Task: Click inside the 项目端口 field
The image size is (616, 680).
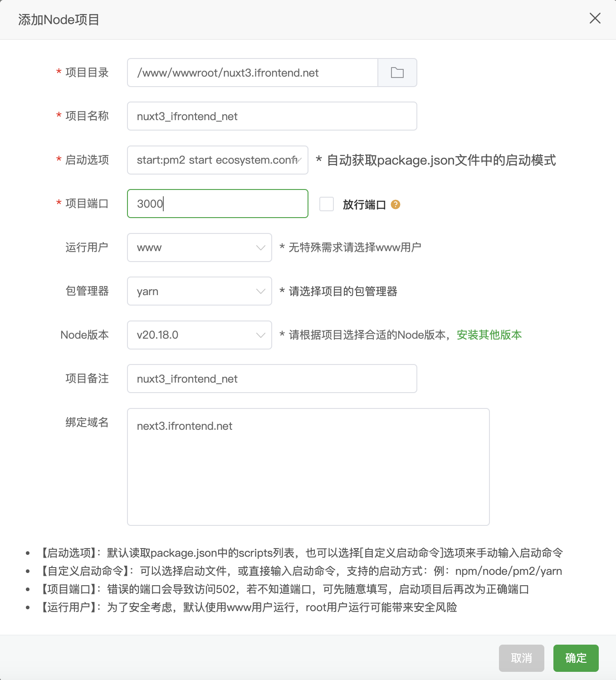Action: [217, 204]
